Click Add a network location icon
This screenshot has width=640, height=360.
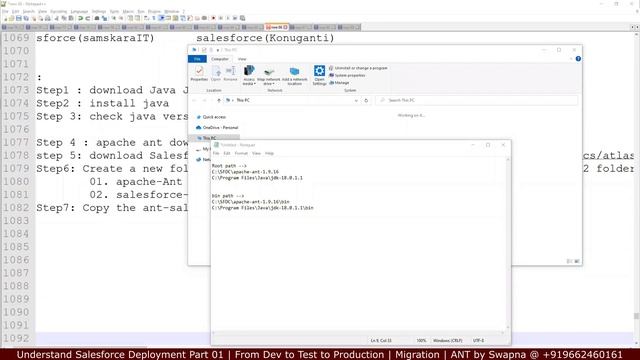[x=294, y=72]
